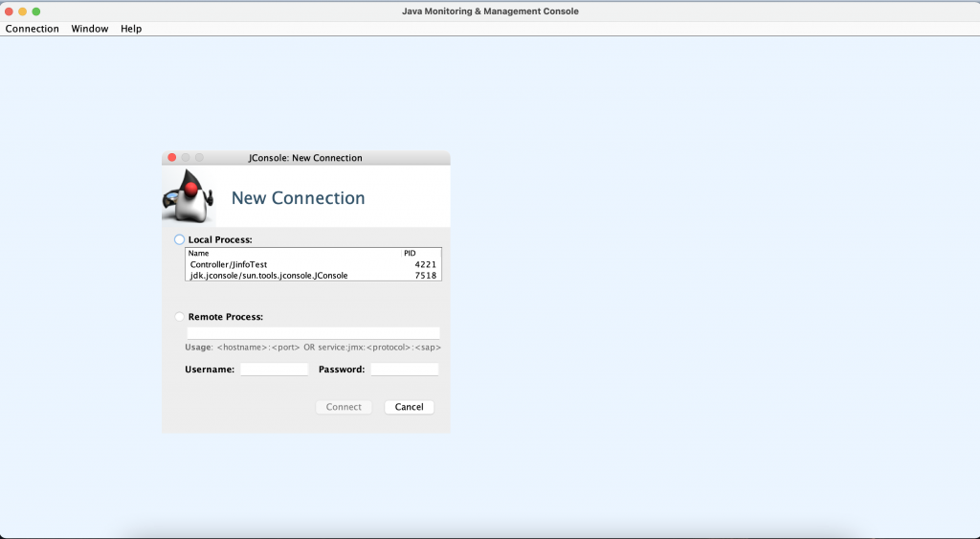Click the Name column header
980x539 pixels.
tap(294, 254)
